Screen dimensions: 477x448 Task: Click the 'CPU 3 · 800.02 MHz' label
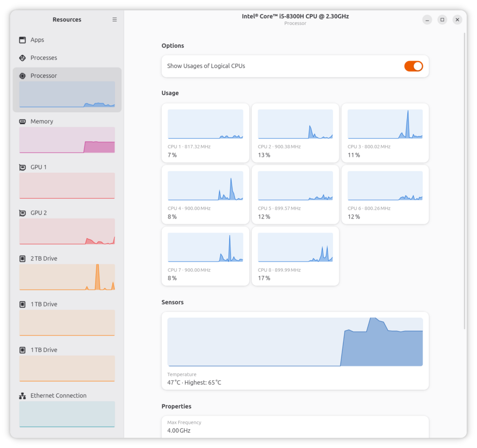pyautogui.click(x=369, y=146)
